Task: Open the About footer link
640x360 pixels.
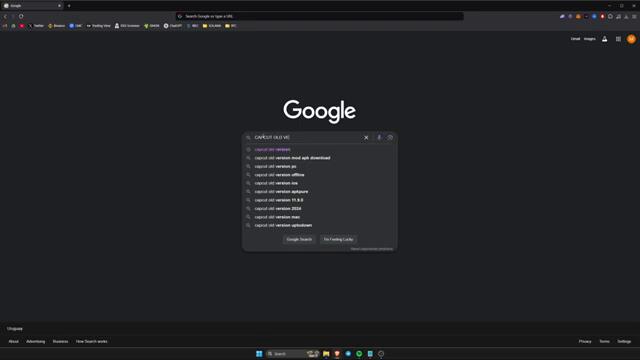Action: coord(13,341)
